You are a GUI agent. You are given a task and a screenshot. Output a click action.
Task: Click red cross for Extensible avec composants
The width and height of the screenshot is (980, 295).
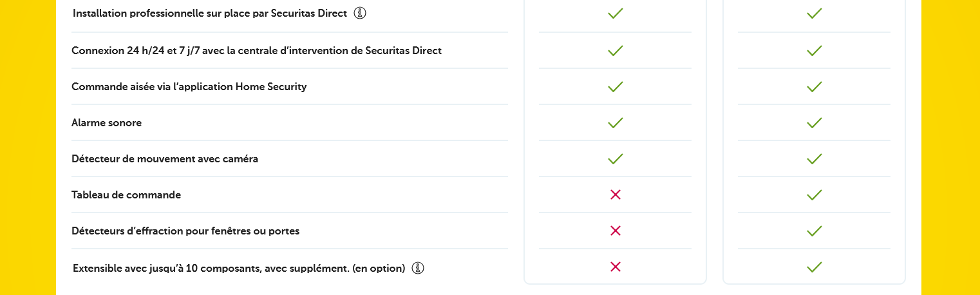(x=615, y=267)
